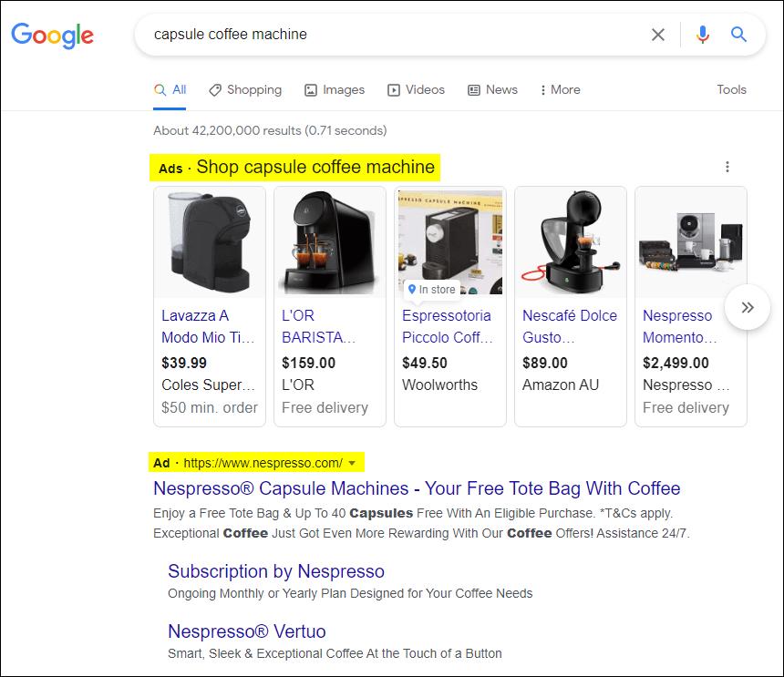784x677 pixels.
Task: Switch to the Shopping tab
Action: pos(245,90)
